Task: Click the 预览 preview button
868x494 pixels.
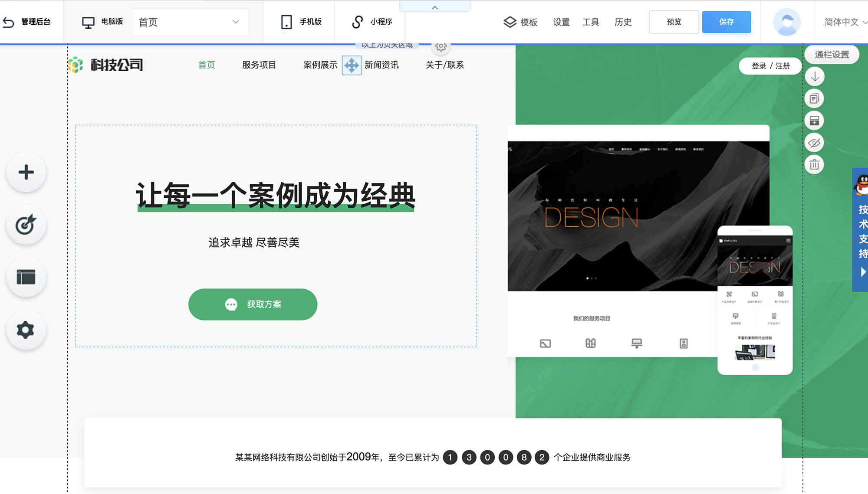Action: 674,22
